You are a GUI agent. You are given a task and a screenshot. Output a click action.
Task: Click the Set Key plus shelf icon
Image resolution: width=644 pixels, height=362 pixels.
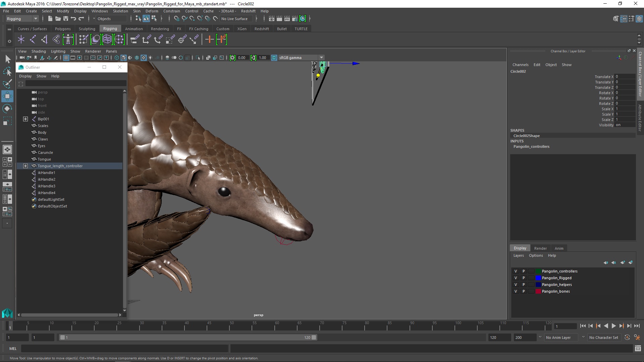click(x=209, y=40)
